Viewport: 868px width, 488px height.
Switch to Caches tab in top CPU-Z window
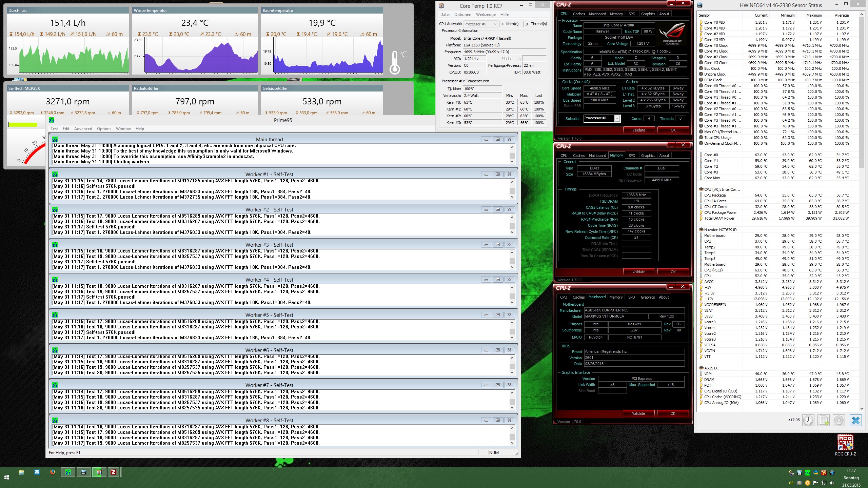(x=579, y=14)
